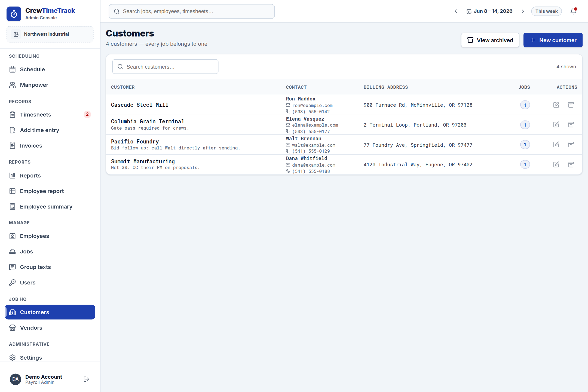Click address 4120 Industrial Way, Eugene
588x392 pixels.
(x=418, y=165)
